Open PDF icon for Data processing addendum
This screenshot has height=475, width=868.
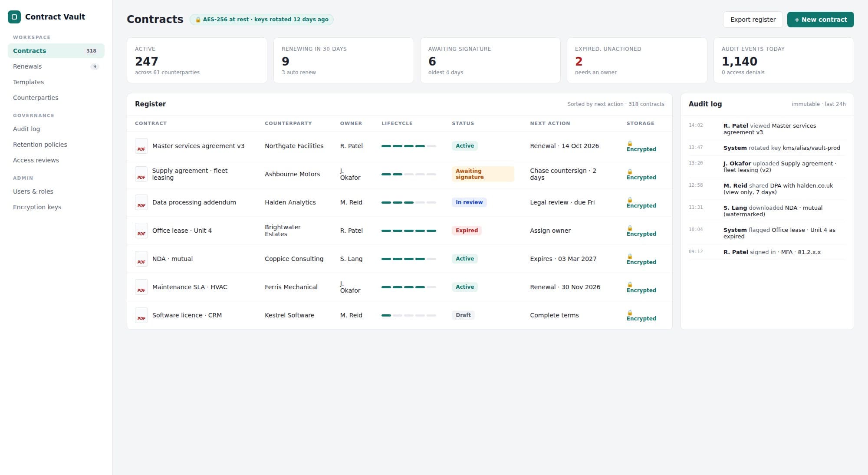click(141, 202)
